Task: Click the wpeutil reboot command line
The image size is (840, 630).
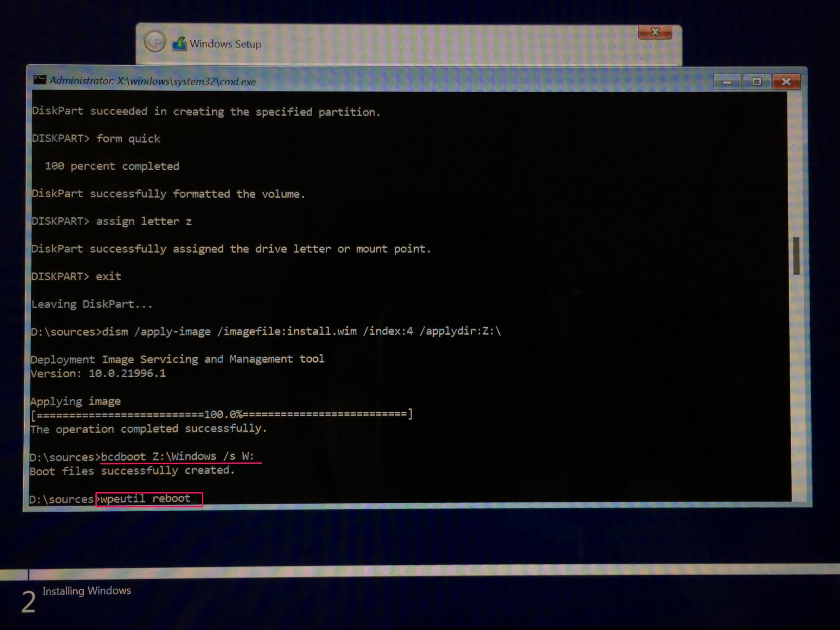Action: point(146,499)
